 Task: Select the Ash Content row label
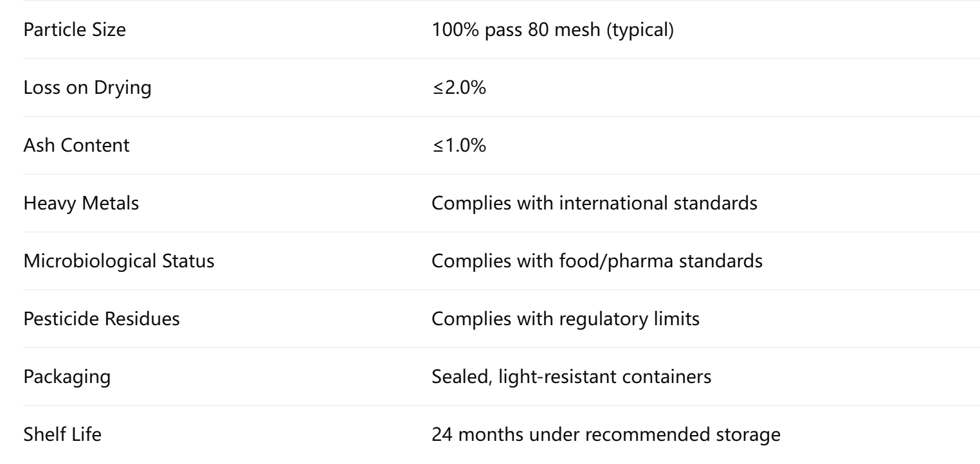[76, 145]
